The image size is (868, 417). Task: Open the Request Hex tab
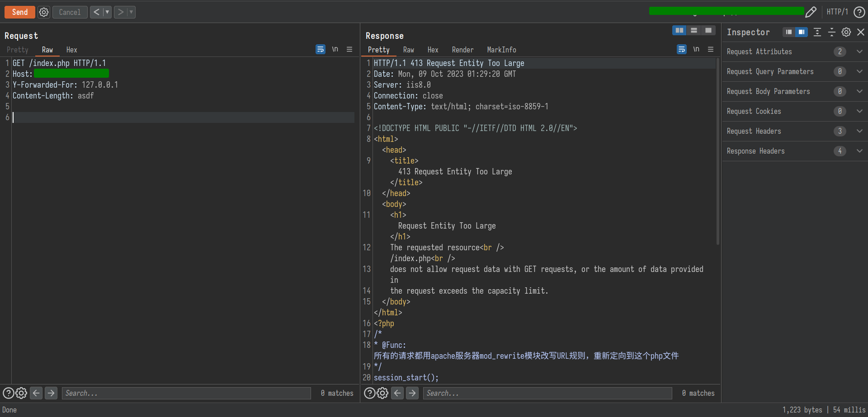71,50
